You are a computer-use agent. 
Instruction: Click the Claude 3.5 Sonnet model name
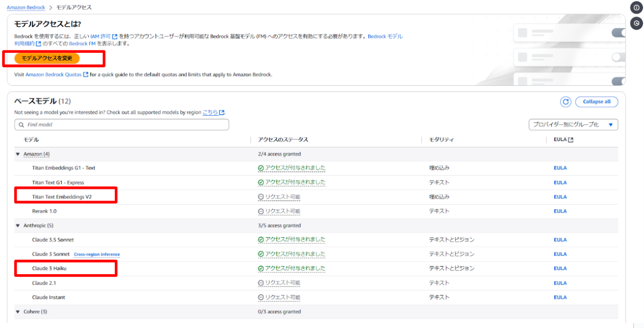click(53, 240)
